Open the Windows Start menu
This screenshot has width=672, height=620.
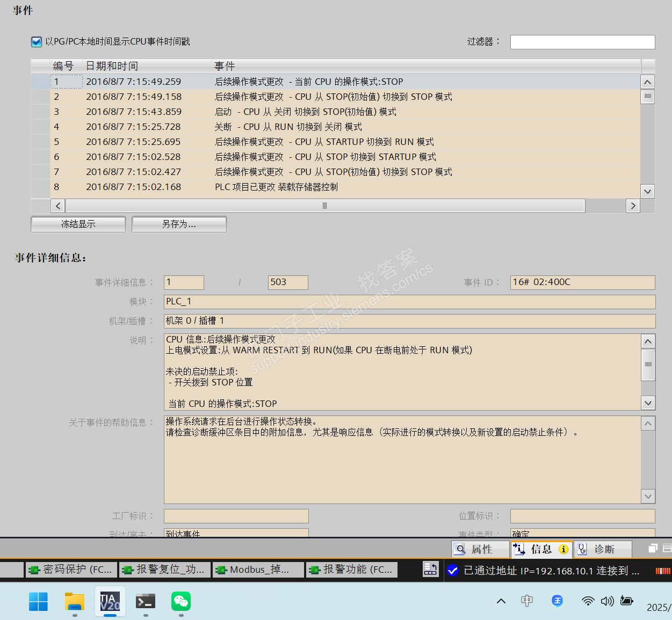point(38,602)
